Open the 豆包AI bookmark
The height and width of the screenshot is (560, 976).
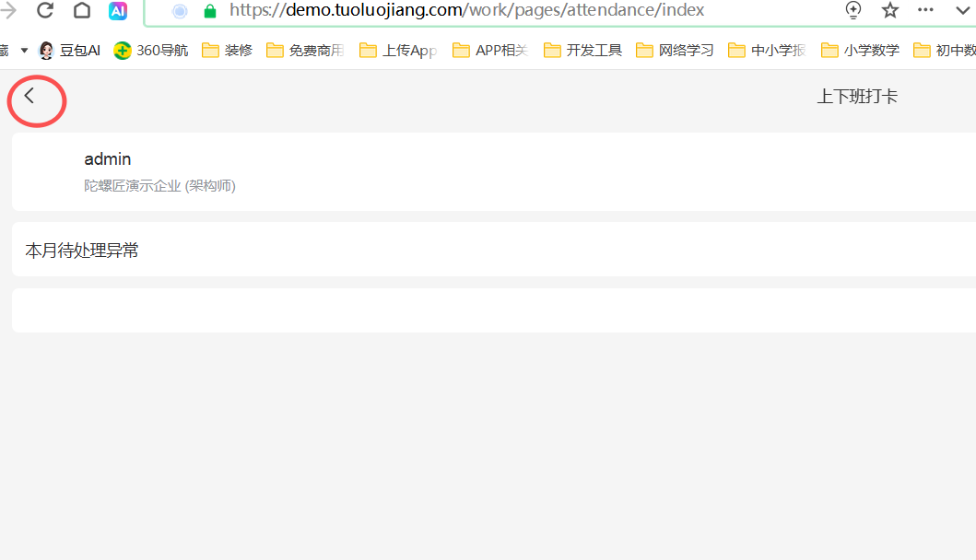point(69,51)
